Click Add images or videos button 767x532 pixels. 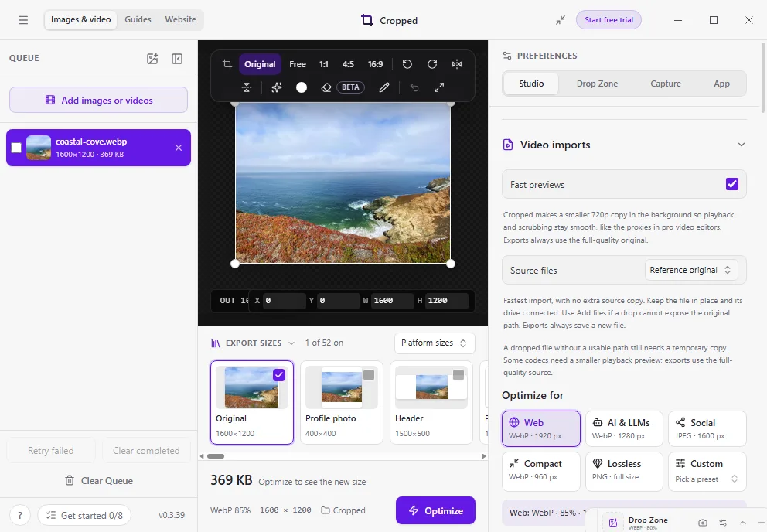[x=98, y=100]
